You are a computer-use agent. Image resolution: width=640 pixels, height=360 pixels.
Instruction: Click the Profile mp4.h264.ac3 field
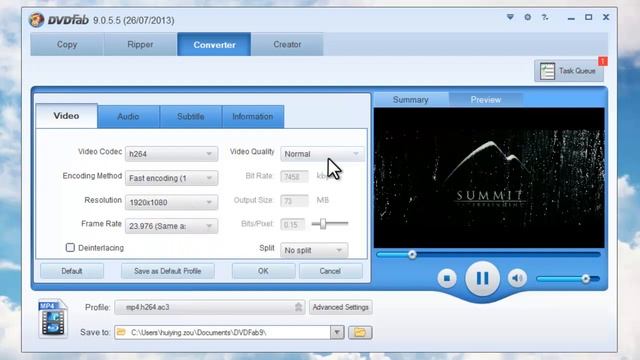(210, 307)
